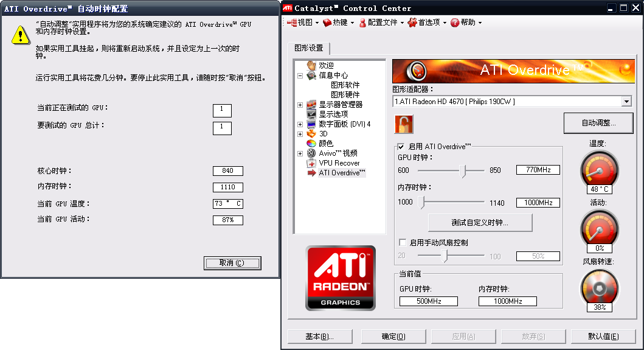The width and height of the screenshot is (644, 350).
Task: Click the Basic (基本(B)...) button
Action: point(319,337)
